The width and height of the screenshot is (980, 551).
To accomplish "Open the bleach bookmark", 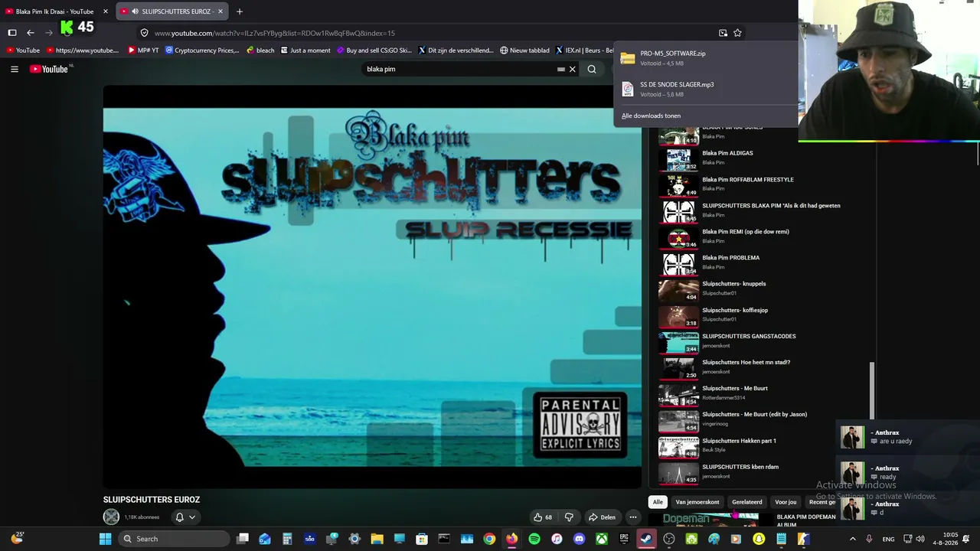I will pos(260,51).
